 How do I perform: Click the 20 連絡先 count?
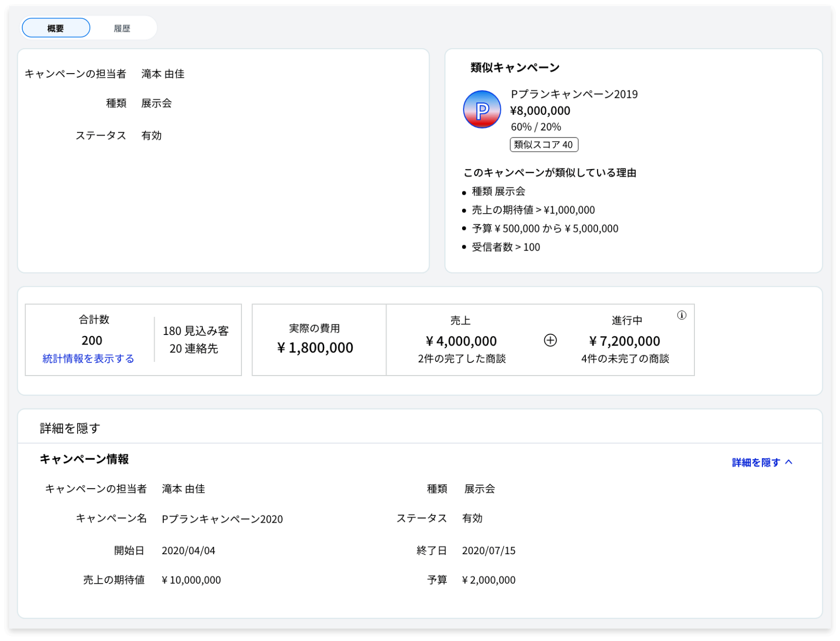pos(194,349)
